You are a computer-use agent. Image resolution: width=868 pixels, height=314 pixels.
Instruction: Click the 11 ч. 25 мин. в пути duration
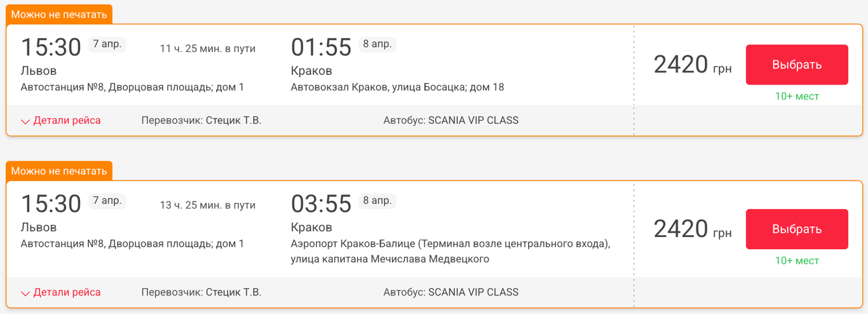207,49
